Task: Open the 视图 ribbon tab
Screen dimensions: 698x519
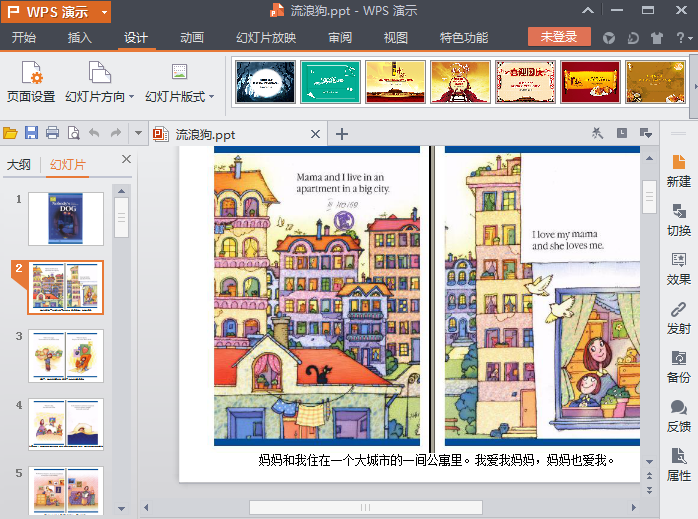Action: 396,38
